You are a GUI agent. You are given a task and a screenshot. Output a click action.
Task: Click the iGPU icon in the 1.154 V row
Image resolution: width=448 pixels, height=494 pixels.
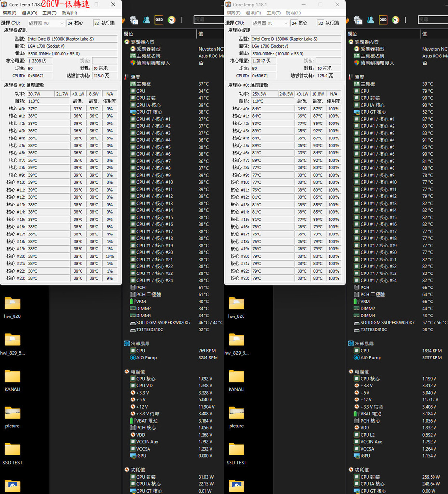click(x=357, y=456)
